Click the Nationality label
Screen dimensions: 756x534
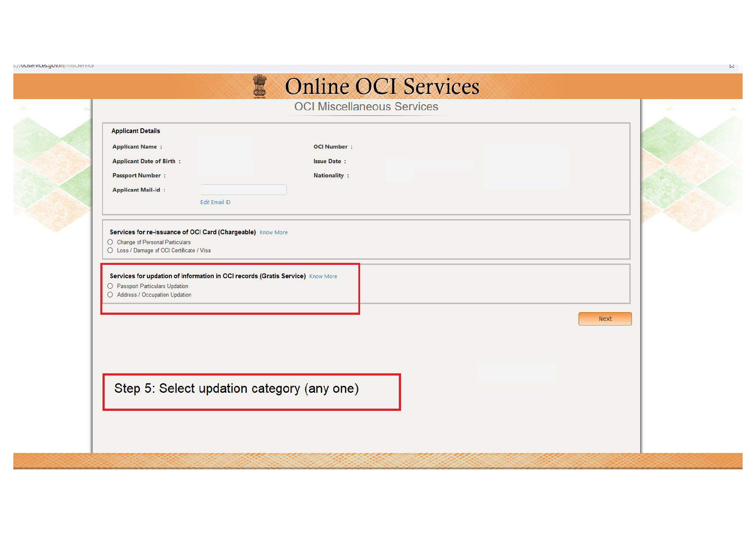pyautogui.click(x=329, y=176)
